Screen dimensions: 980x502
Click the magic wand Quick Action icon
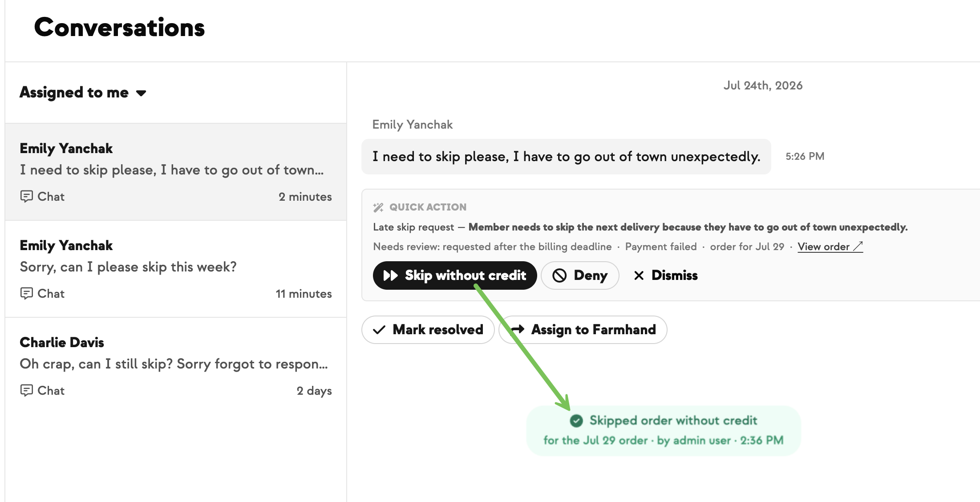click(x=378, y=207)
